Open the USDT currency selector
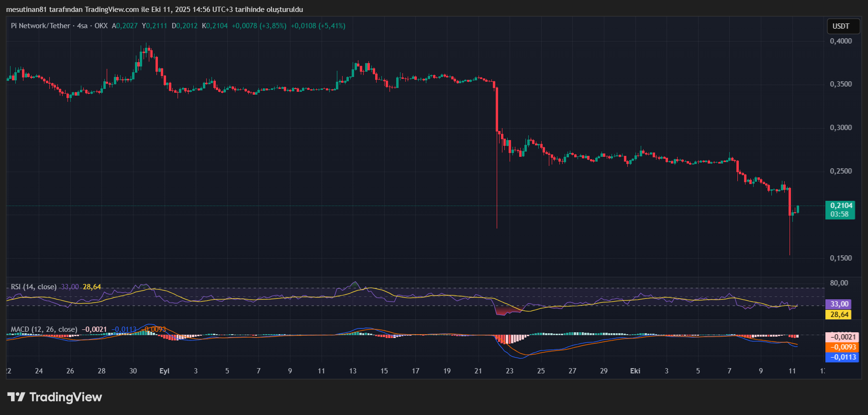 841,26
